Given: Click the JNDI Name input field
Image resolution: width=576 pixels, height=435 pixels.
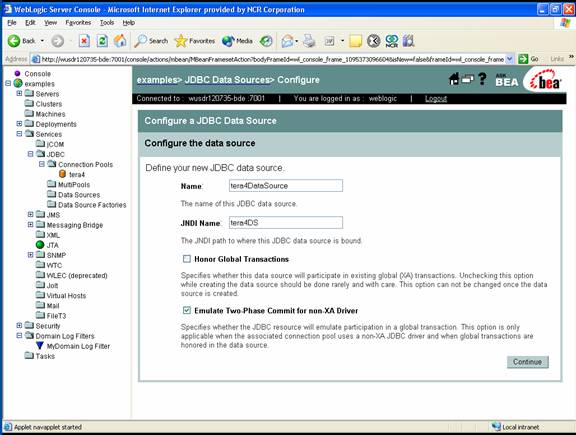Looking at the screenshot, I should [286, 223].
